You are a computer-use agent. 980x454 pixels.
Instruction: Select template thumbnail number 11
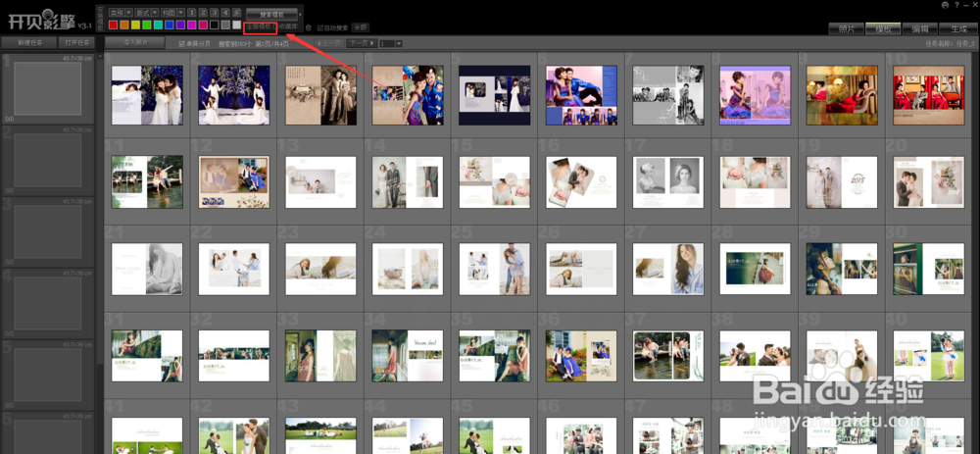tap(147, 182)
